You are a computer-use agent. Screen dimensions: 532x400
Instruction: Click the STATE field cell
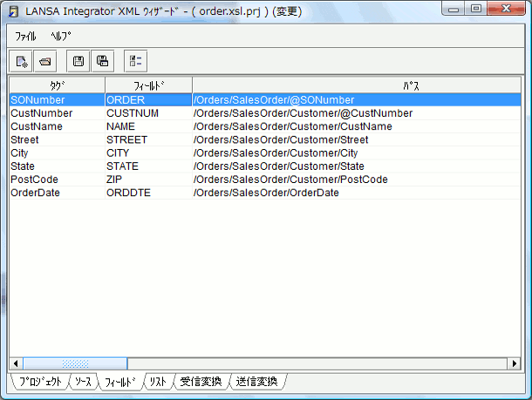[x=148, y=166]
